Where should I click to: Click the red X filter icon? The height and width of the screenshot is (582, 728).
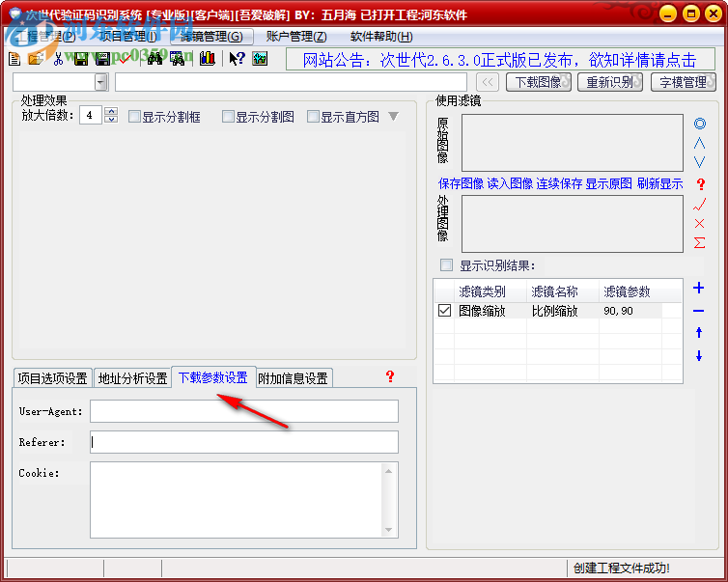click(x=700, y=224)
